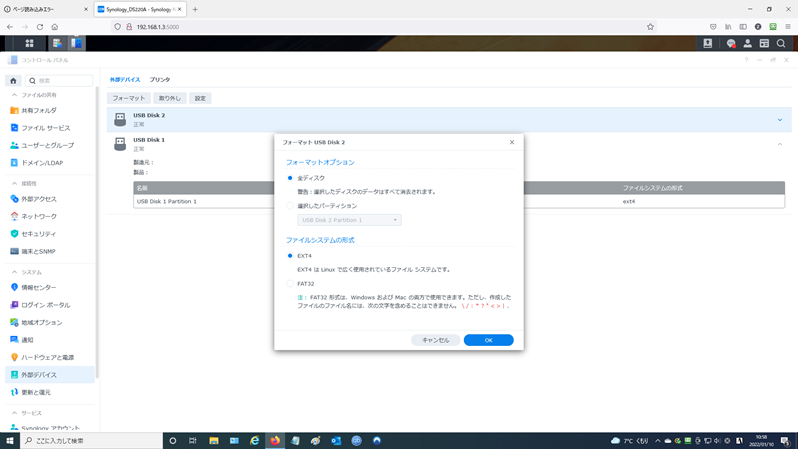This screenshot has height=449, width=798.
Task: Open USB Disk 2 Partition 1 dropdown
Action: pos(349,220)
